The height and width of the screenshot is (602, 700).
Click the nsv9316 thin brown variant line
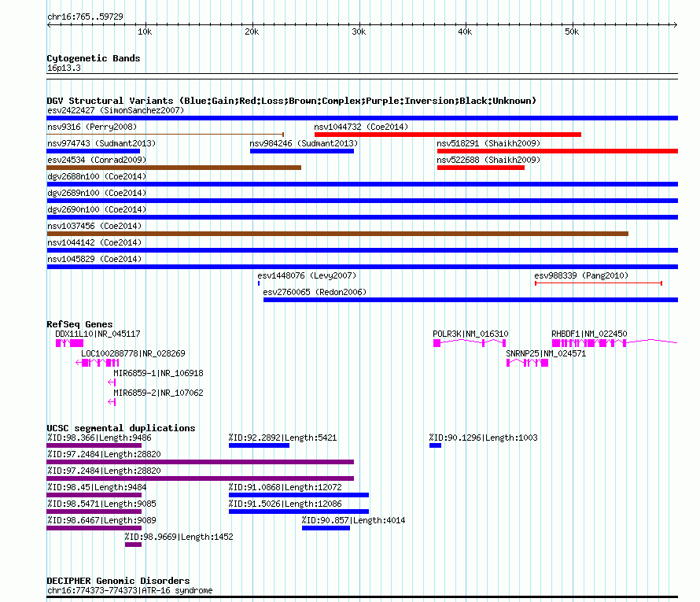pos(165,134)
